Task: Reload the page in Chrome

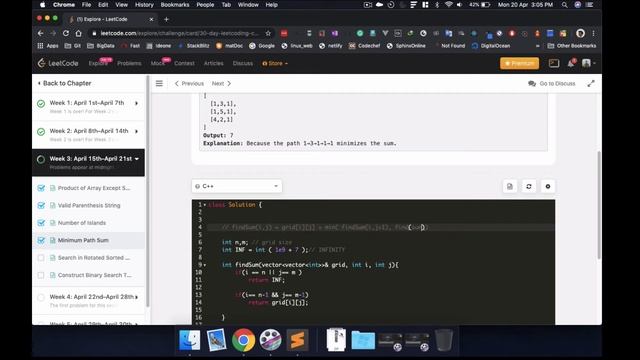Action: click(x=66, y=33)
